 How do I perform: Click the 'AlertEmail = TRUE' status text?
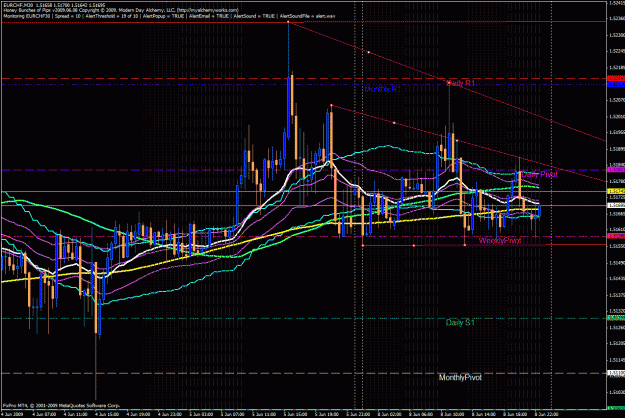pos(209,16)
